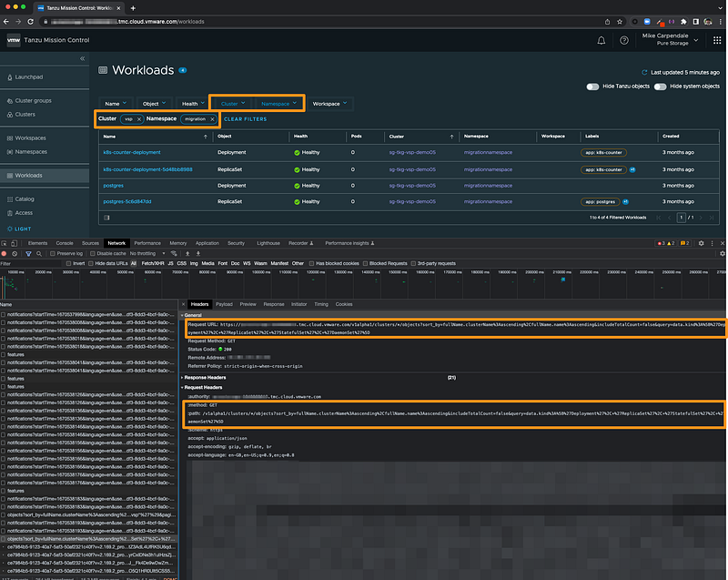This screenshot has width=728, height=580.
Task: Go back in browser history
Action: (x=6, y=21)
